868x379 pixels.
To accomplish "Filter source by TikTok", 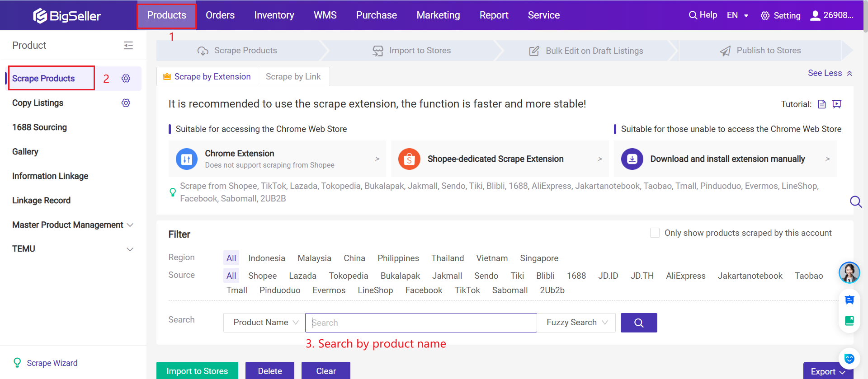I will (x=467, y=290).
